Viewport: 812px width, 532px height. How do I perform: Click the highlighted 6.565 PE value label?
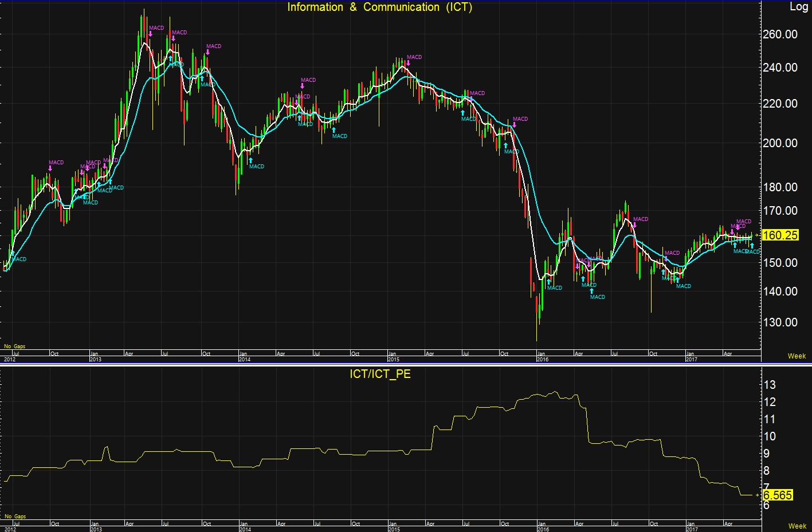[778, 495]
